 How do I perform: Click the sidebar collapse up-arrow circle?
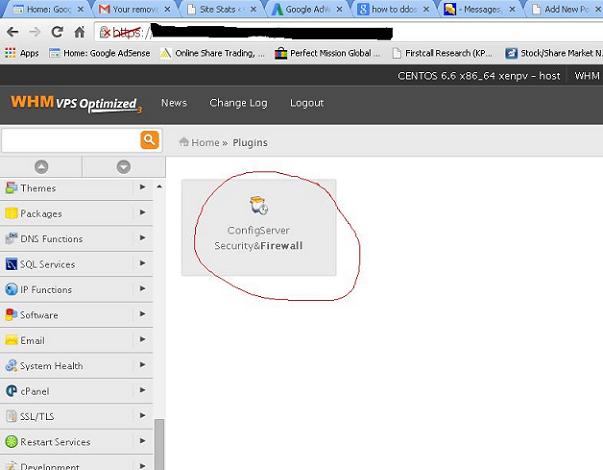tap(41, 167)
